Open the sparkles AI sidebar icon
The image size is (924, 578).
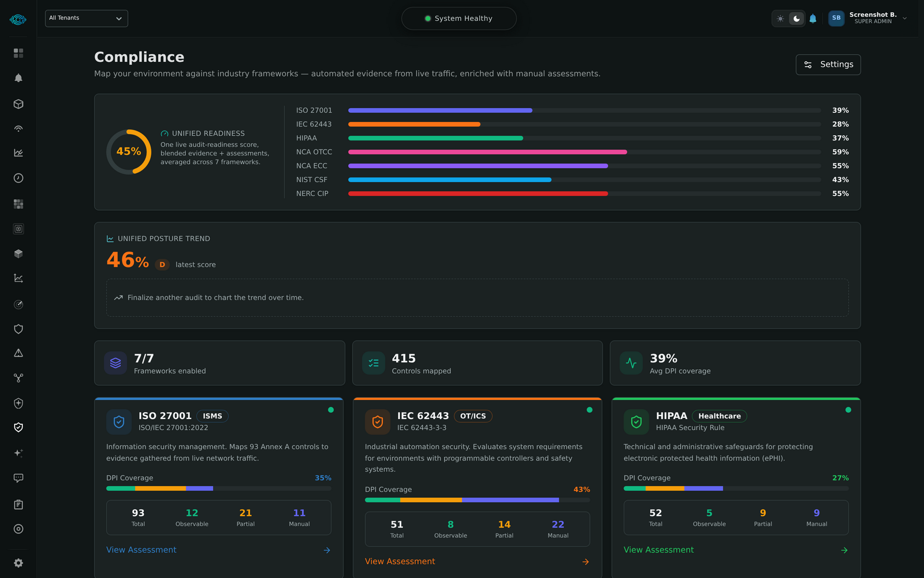pos(18,453)
